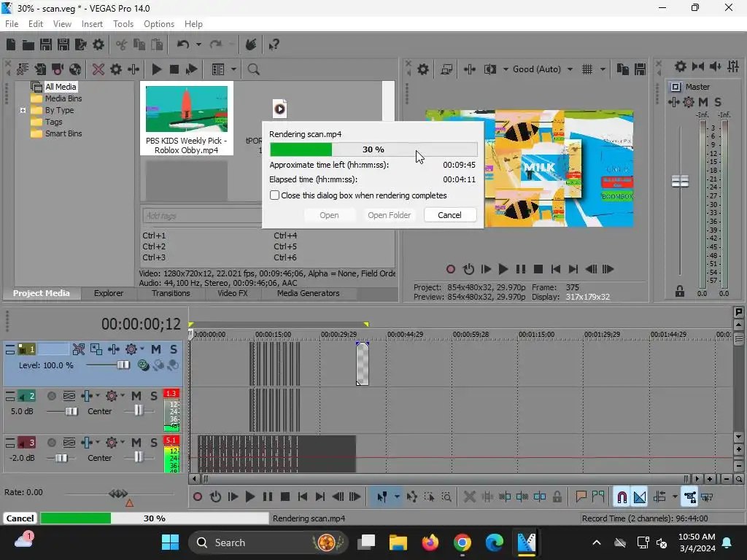The width and height of the screenshot is (747, 560).
Task: Toggle Solo on video track 1
Action: (x=174, y=349)
